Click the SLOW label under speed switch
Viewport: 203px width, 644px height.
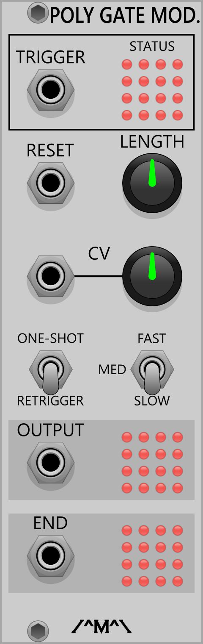pyautogui.click(x=152, y=401)
